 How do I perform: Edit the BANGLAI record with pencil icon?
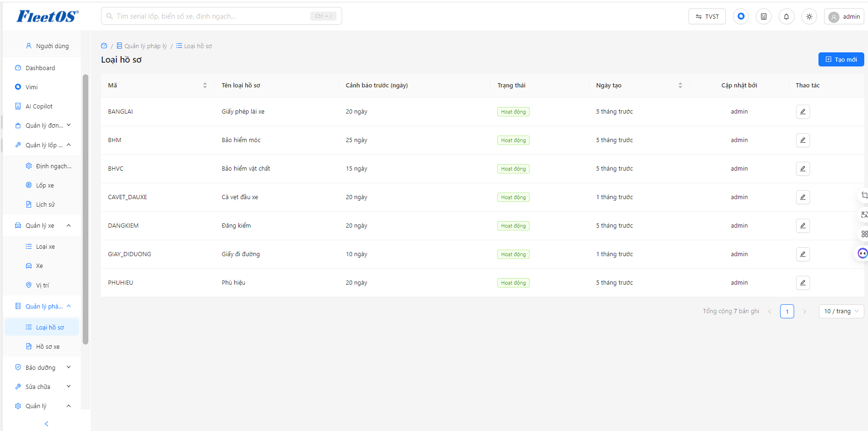[803, 112]
